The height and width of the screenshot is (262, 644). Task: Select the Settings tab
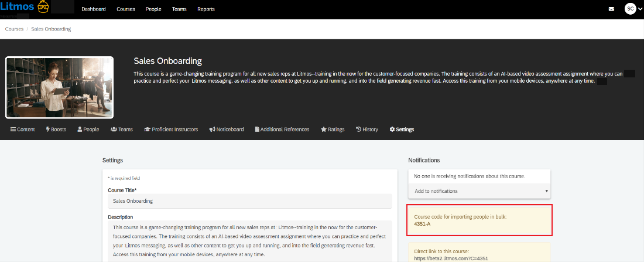coord(402,129)
